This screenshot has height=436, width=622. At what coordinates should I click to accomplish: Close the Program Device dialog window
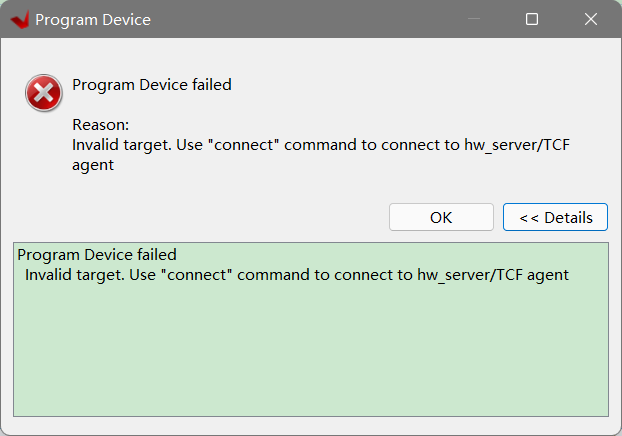(591, 19)
